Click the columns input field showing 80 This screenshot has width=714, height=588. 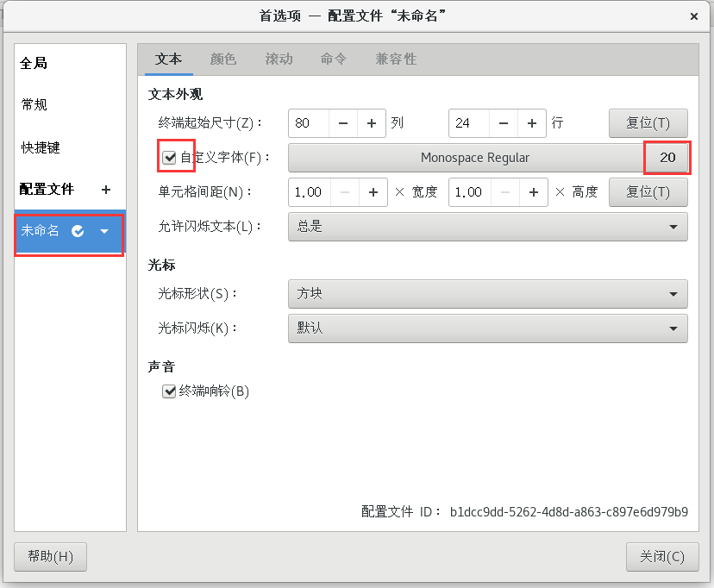[309, 123]
